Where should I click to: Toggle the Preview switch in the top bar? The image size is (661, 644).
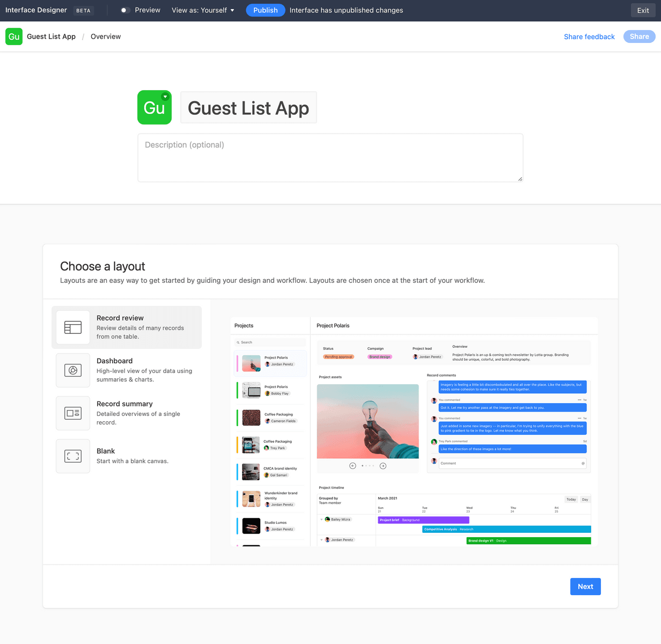coord(124,10)
